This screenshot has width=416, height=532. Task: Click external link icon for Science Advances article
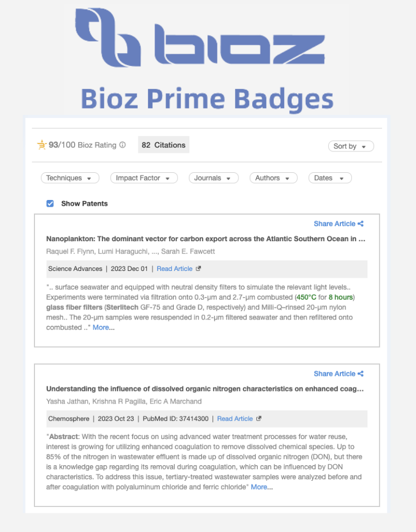pyautogui.click(x=198, y=269)
